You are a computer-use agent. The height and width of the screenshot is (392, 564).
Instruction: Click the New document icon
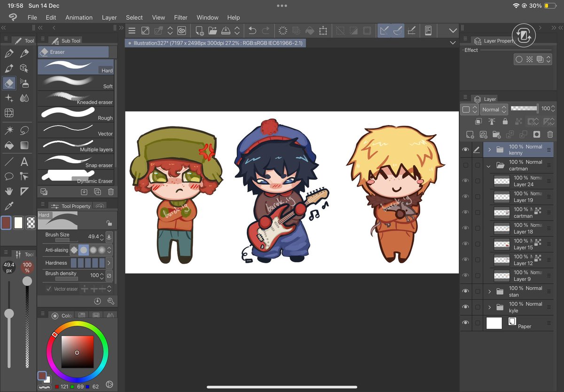[x=199, y=31]
